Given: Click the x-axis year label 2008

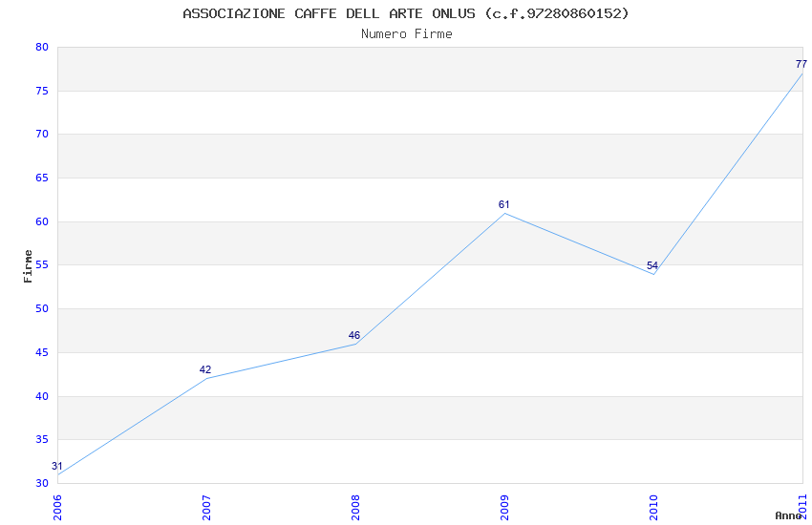Looking at the screenshot, I should click(x=355, y=507).
